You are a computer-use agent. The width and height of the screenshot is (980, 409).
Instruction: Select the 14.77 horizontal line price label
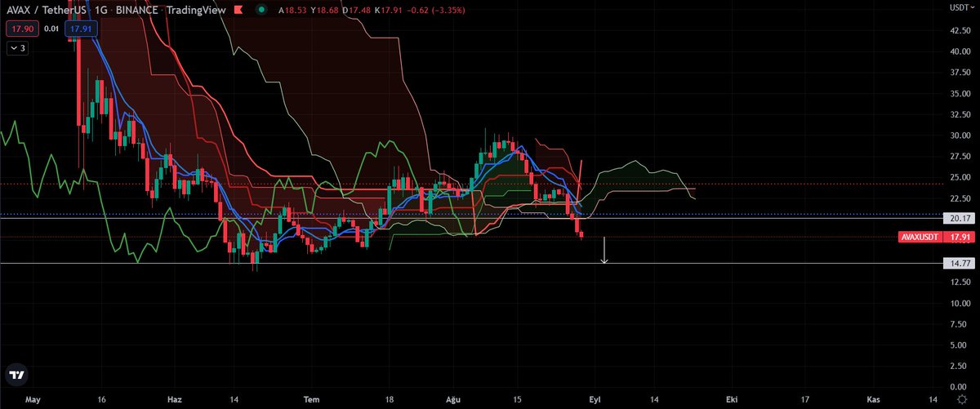click(958, 264)
